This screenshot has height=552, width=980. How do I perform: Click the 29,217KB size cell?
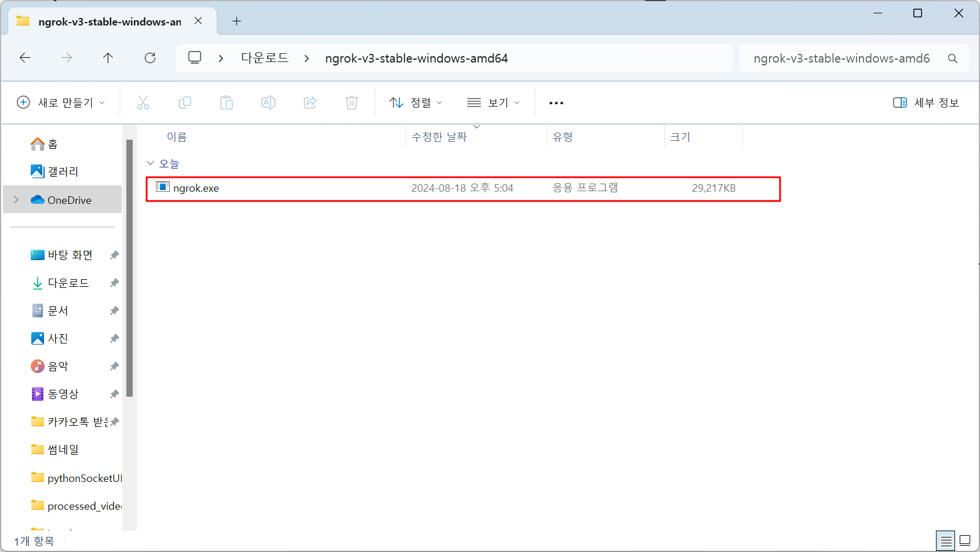point(713,188)
